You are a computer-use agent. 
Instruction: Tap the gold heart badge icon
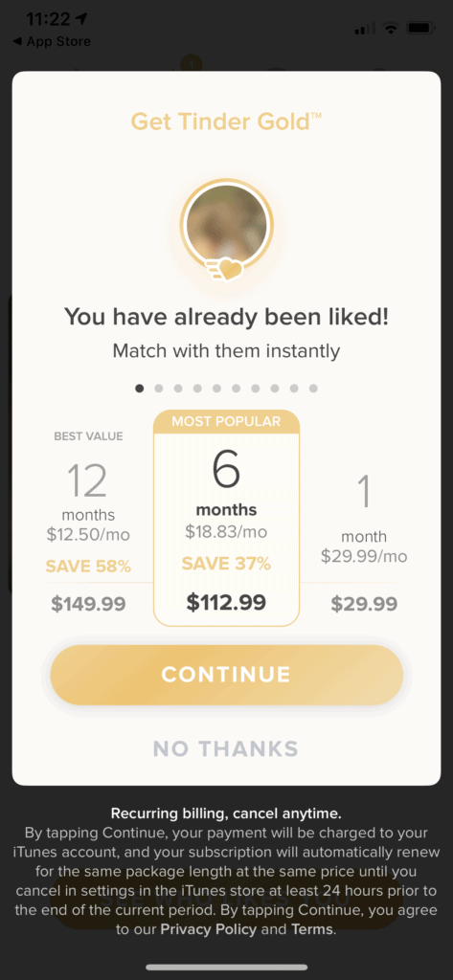click(x=225, y=269)
